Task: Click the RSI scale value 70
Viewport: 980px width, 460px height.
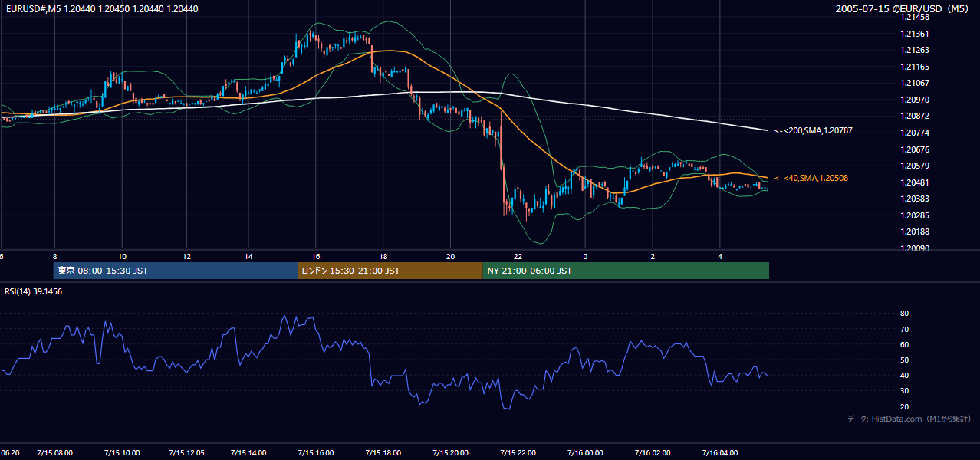Action: coord(904,329)
